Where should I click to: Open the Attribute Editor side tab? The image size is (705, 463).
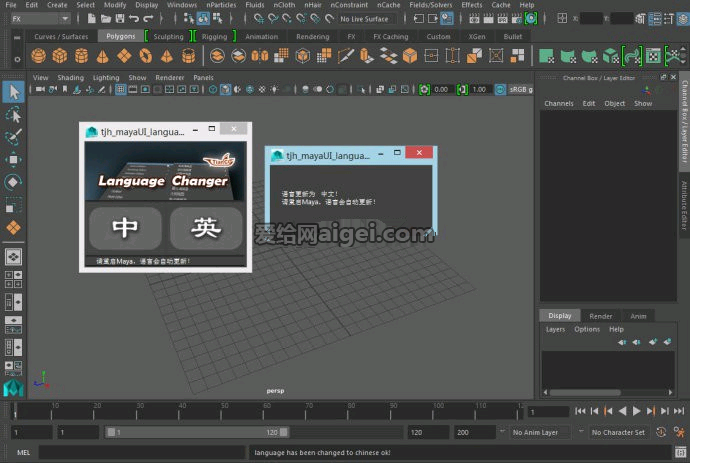tap(684, 205)
